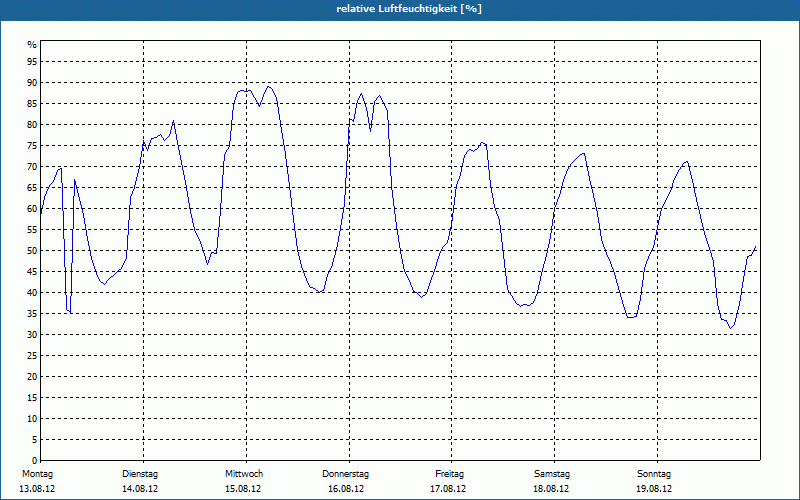
Task: Click the y-axis label '10'
Action: (32, 418)
